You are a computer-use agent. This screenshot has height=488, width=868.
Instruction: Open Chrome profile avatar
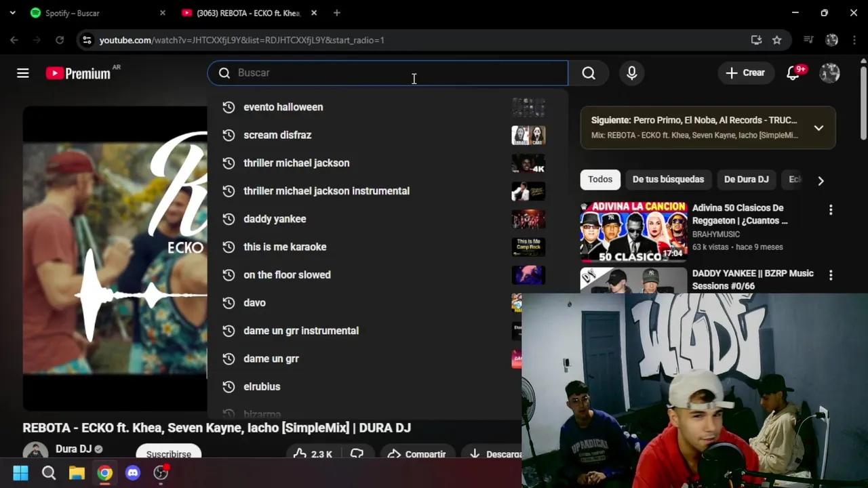(x=832, y=40)
